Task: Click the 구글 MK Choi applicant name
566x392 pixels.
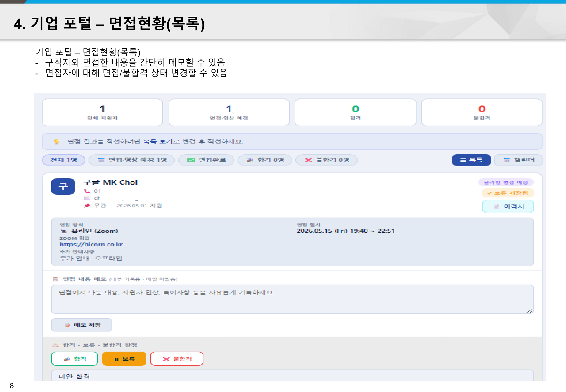Action: (111, 182)
